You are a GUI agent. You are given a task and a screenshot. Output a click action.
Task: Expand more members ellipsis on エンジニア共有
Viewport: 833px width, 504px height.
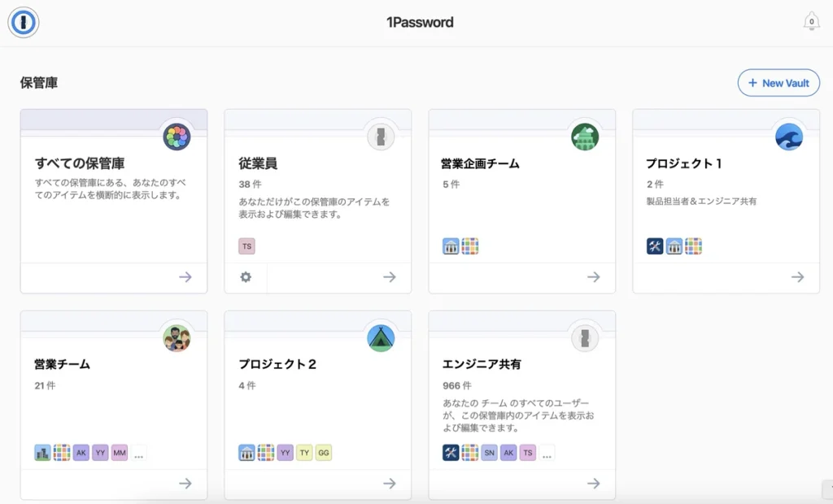tap(547, 454)
